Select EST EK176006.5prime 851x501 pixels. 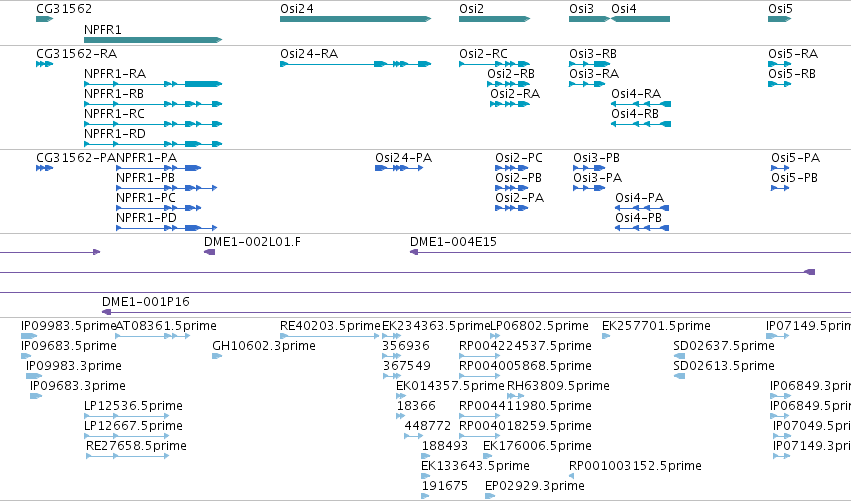(x=487, y=456)
